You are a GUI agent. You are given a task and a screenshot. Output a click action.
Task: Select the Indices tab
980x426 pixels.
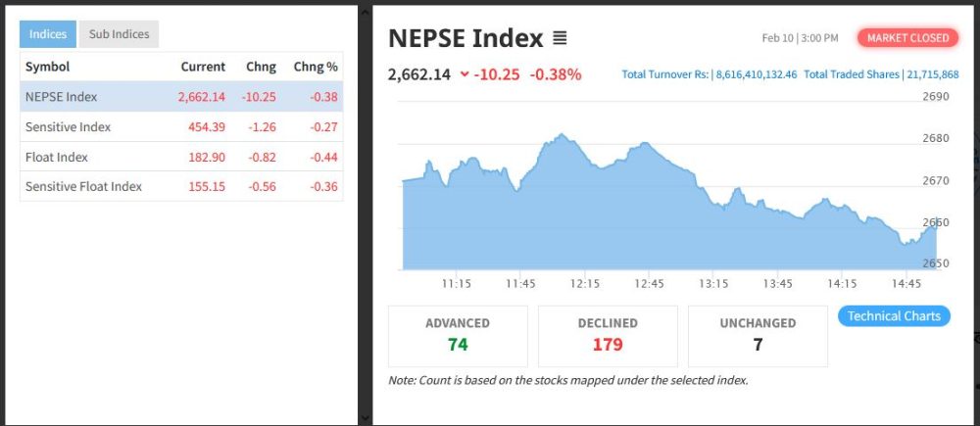pyautogui.click(x=48, y=34)
